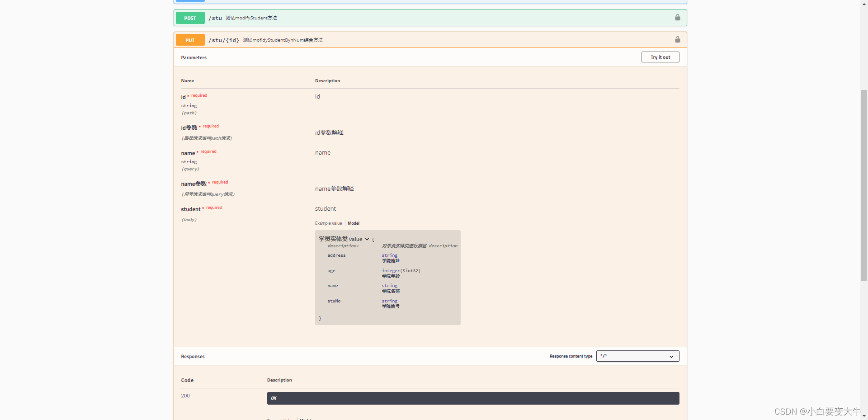868x420 pixels.
Task: Click the '/stu/{id}' path text
Action: (x=224, y=40)
